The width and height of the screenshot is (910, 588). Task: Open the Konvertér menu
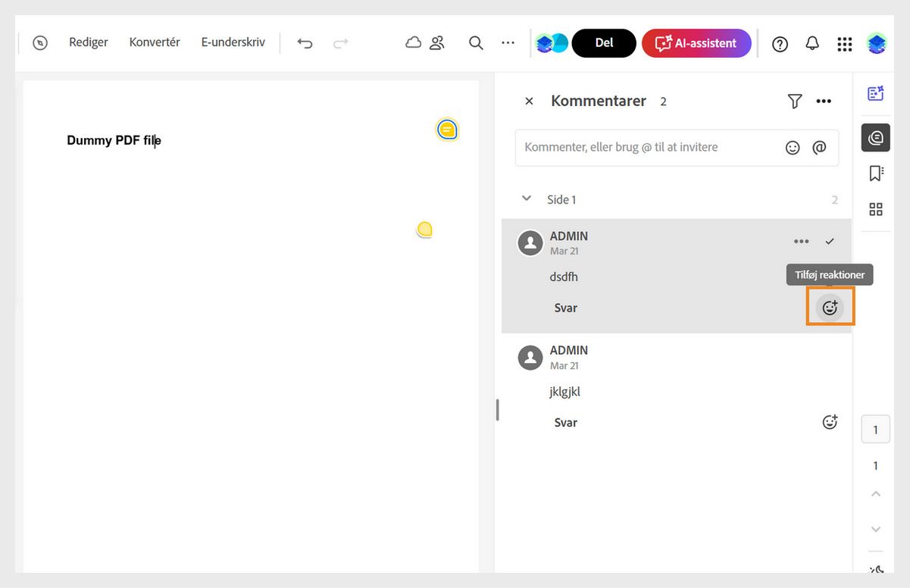[154, 42]
